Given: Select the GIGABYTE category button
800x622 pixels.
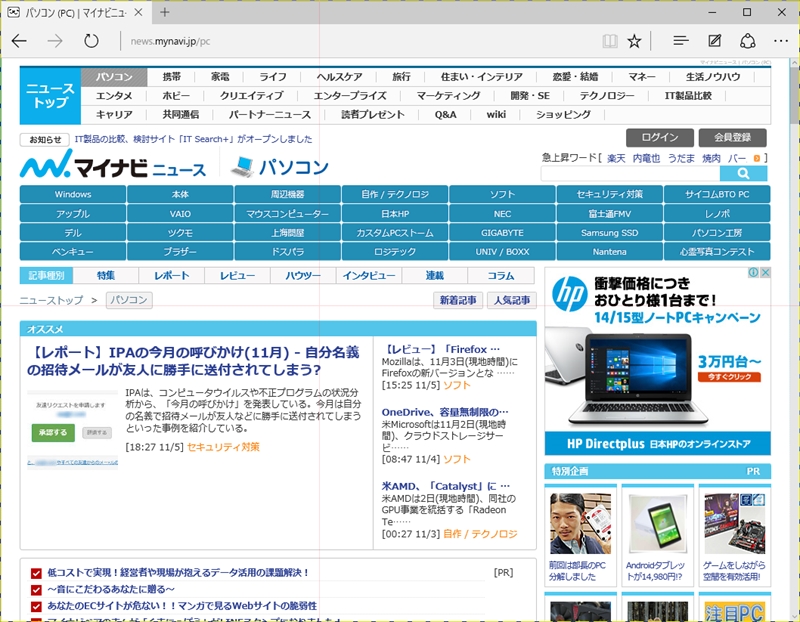Looking at the screenshot, I should click(x=502, y=233).
